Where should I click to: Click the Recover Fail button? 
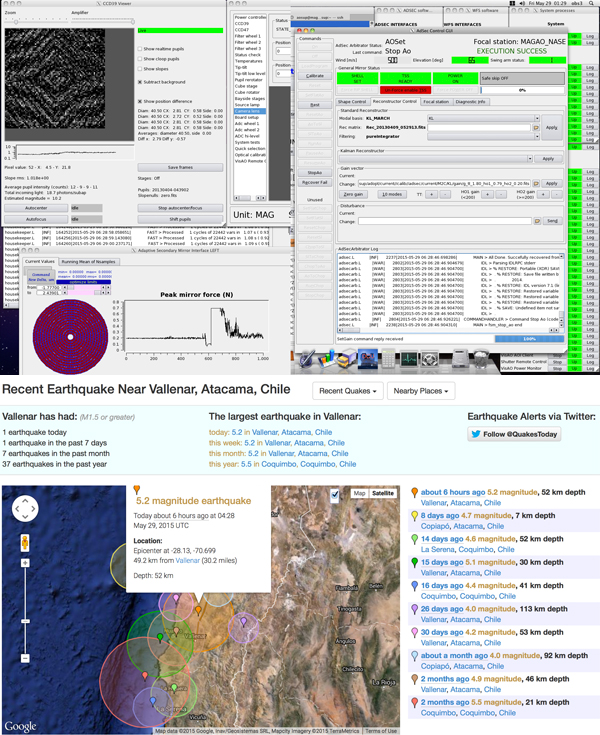coord(315,182)
